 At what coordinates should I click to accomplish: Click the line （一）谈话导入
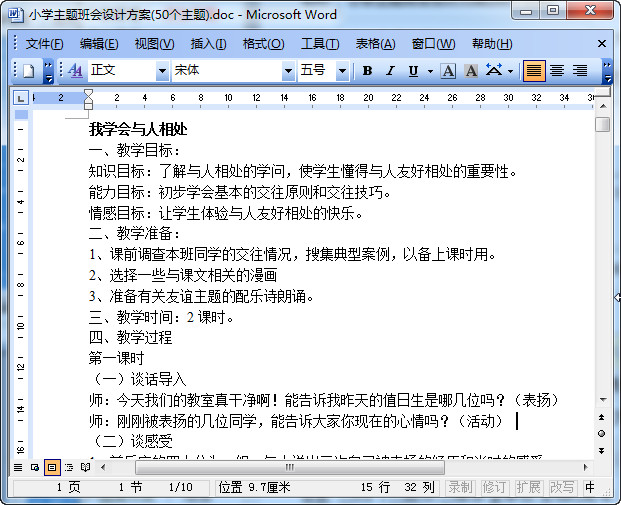point(137,379)
